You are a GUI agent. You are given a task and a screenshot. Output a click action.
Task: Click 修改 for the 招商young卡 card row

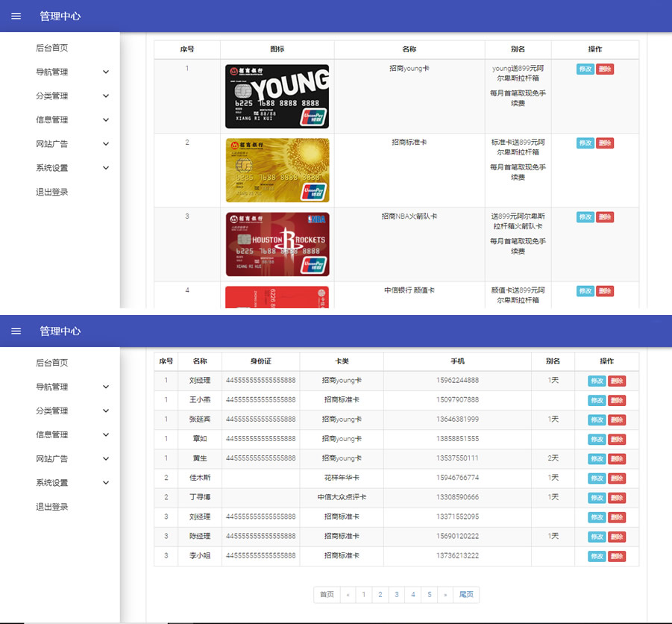(x=585, y=69)
